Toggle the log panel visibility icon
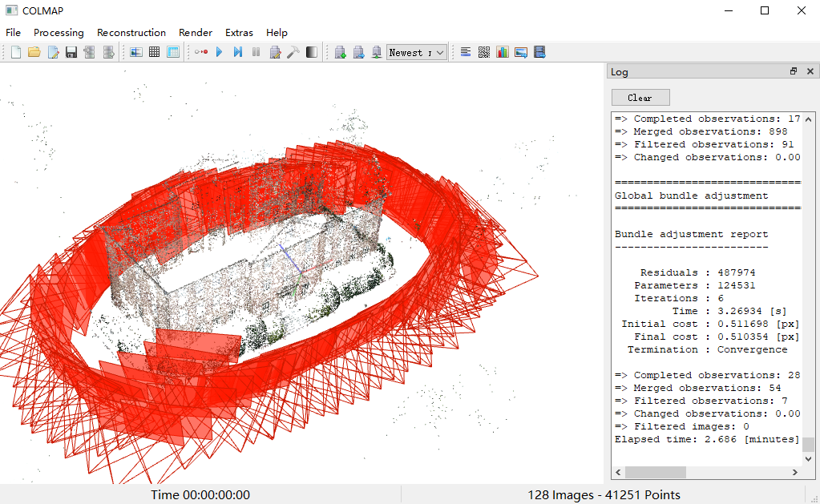 (x=466, y=52)
